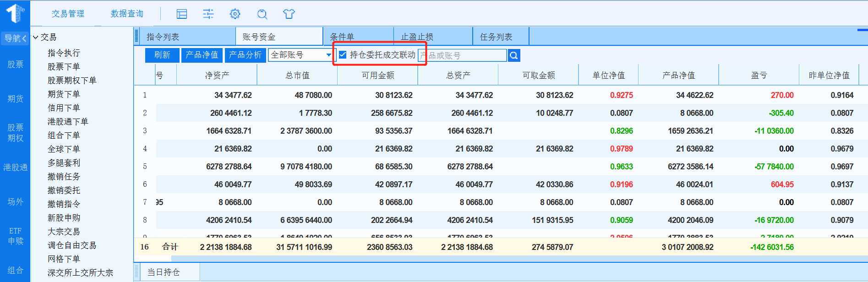The image size is (868, 282).
Task: Click the shirt skin theme icon
Action: pos(289,14)
